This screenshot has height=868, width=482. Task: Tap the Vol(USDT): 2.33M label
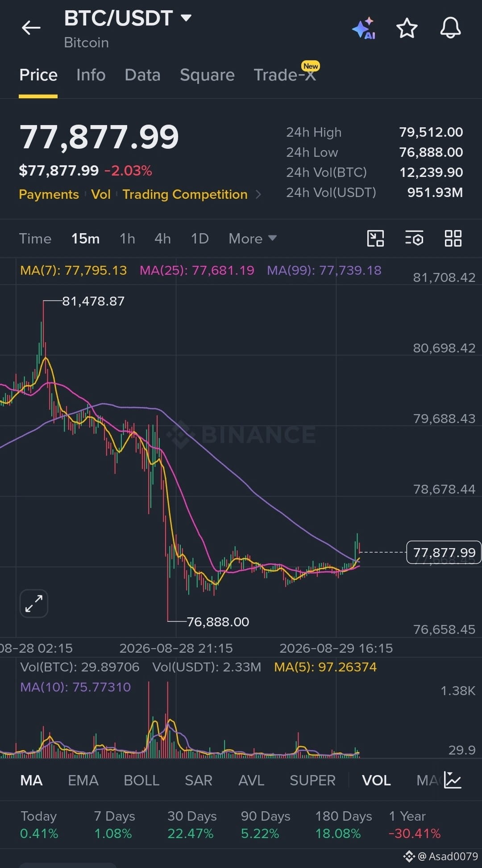click(207, 667)
